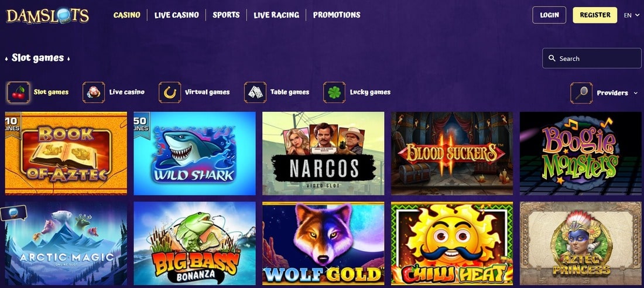Click the search magnifying glass icon
This screenshot has height=288, width=644.
[x=552, y=59]
